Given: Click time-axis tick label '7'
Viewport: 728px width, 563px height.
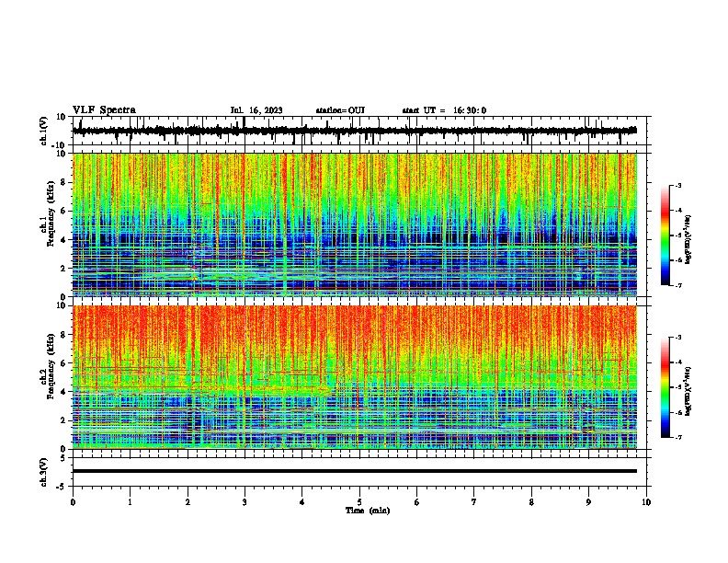Looking at the screenshot, I should (x=474, y=502).
